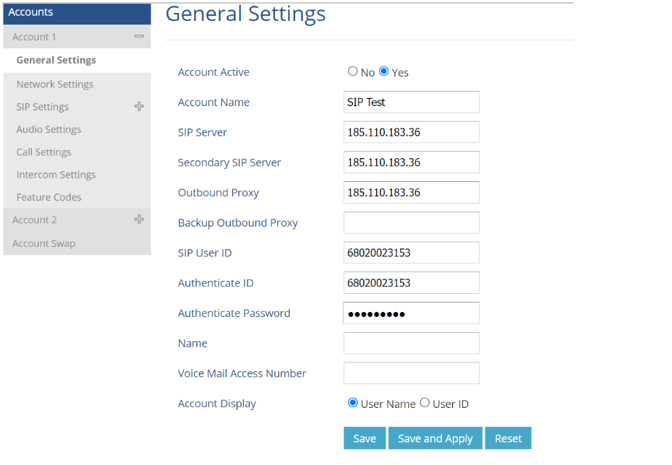Reset the form with Reset button
The width and height of the screenshot is (672, 465).
point(508,438)
